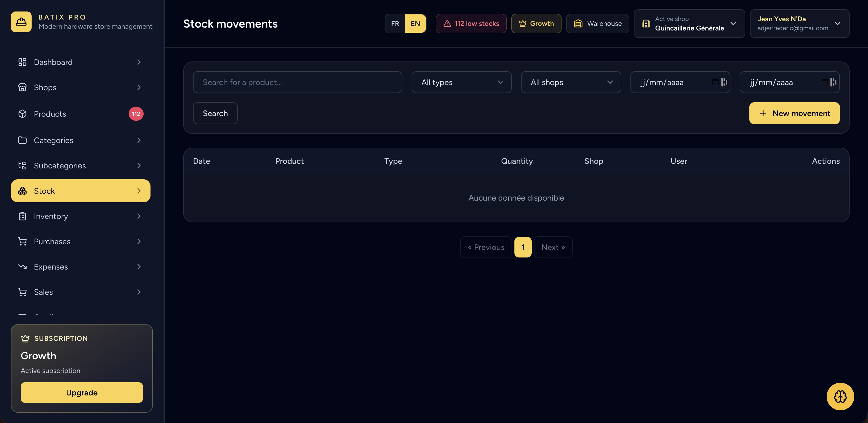Open the AI brain assistant floating button

click(840, 396)
